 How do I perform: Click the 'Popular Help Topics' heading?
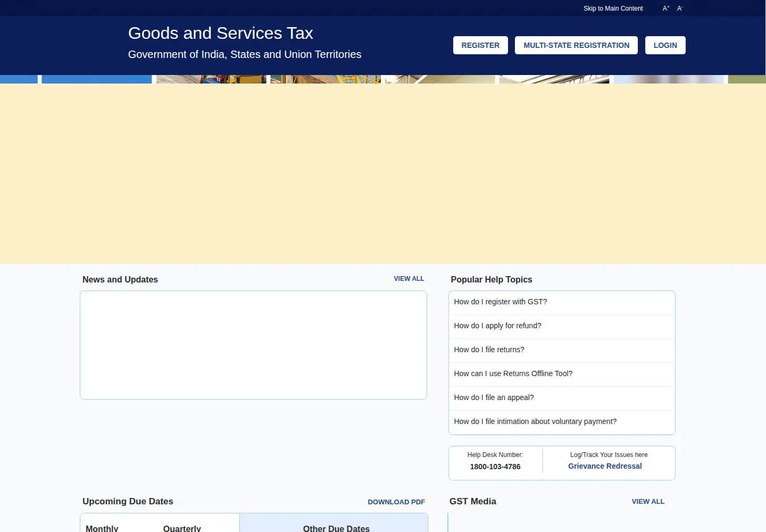(x=492, y=280)
